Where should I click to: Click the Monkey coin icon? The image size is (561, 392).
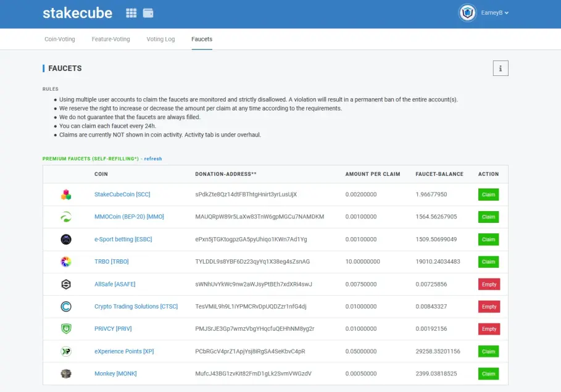point(66,373)
